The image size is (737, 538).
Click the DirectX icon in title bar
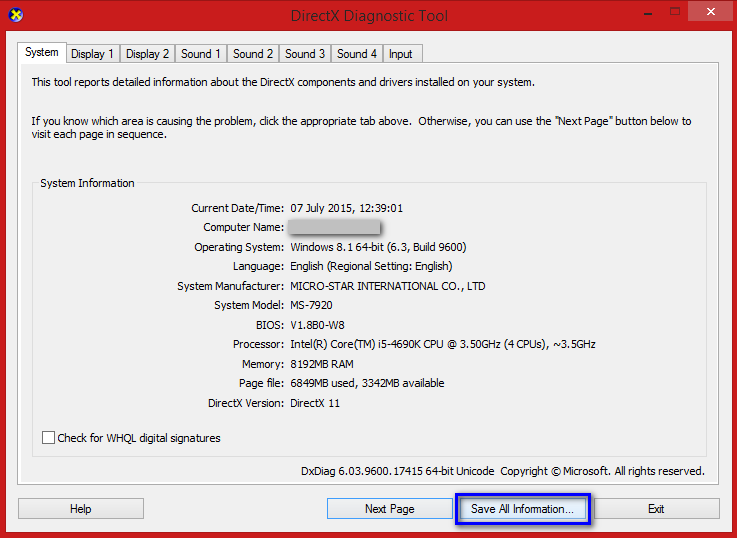click(x=16, y=15)
